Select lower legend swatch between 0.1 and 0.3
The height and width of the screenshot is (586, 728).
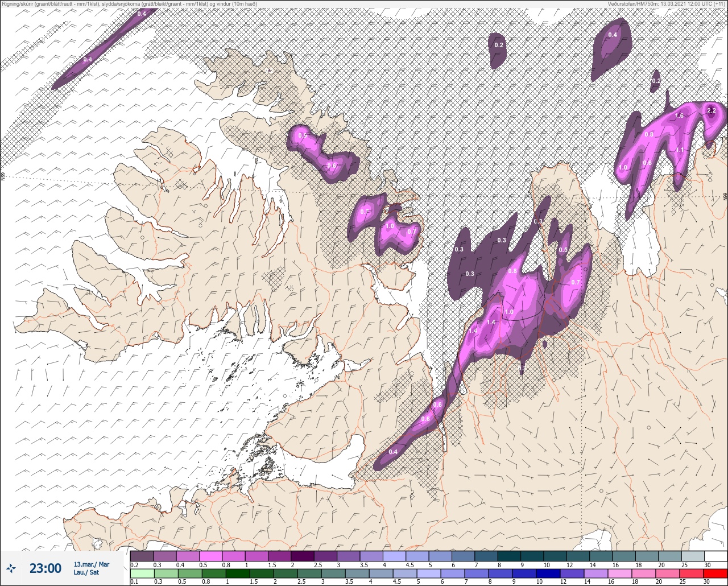142,573
